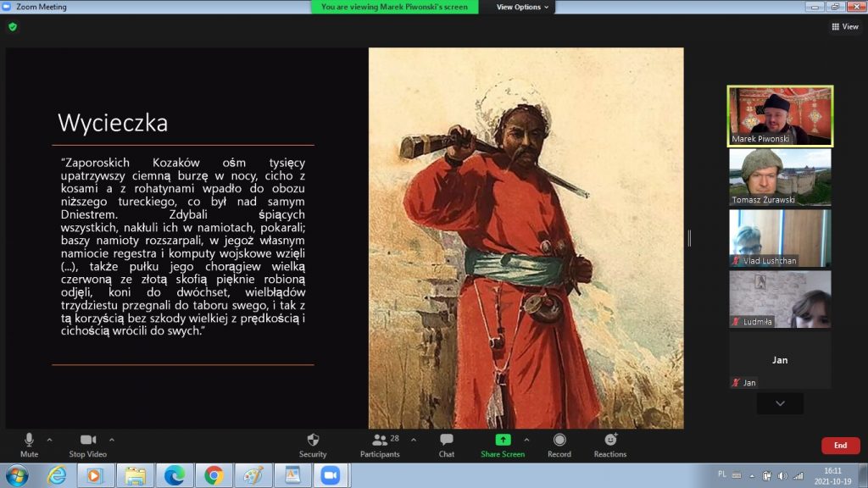Click the green Share Screen icon
This screenshot has width=868, height=488.
[x=503, y=440]
